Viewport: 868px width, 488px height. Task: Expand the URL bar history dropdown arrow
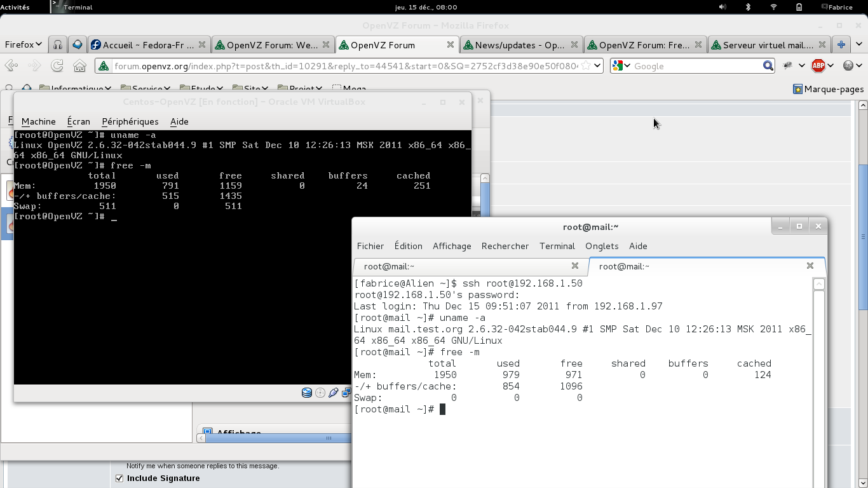[597, 66]
